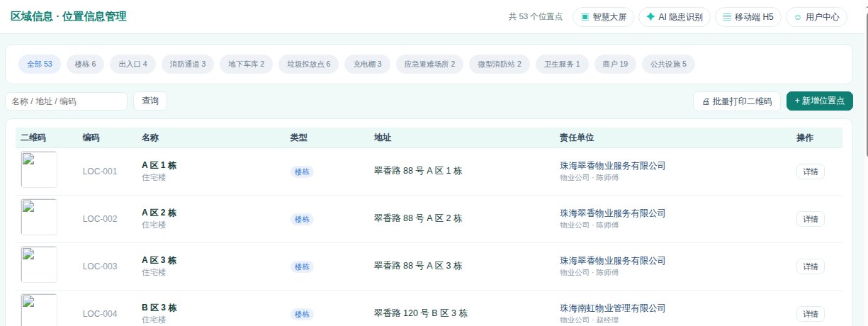The width and height of the screenshot is (868, 326).
Task: Open 移动端 H5 view
Action: pyautogui.click(x=748, y=17)
